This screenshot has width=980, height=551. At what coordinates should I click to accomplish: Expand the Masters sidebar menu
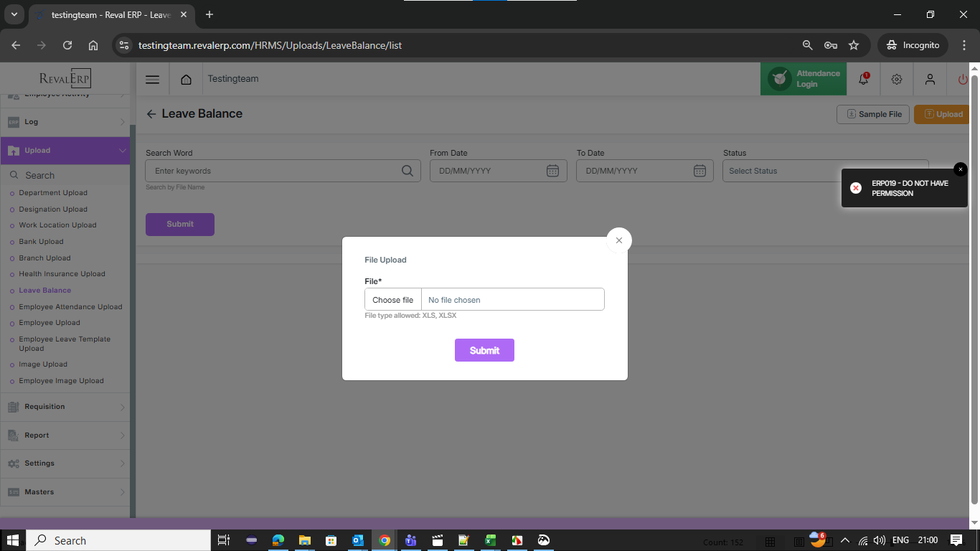click(x=65, y=492)
